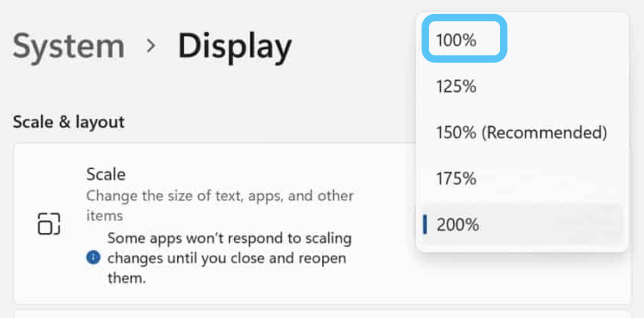
Task: Pick the 150% (Recommended) scaling option
Action: point(521,133)
